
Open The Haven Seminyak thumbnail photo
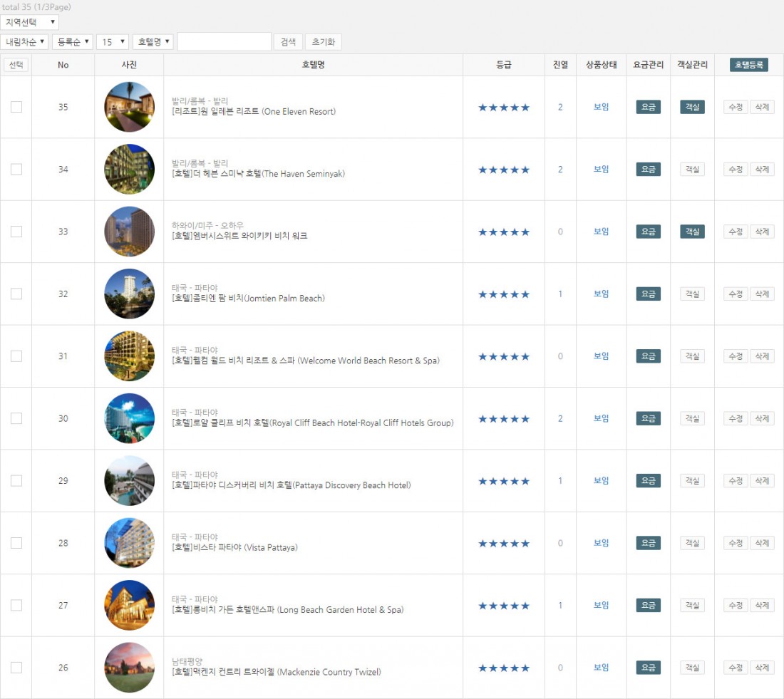(x=130, y=169)
